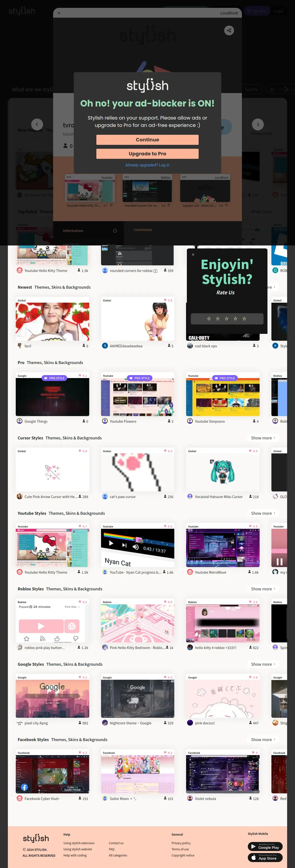This screenshot has height=868, width=295.
Task: Click the left carousel arrow
Action: coord(37,124)
